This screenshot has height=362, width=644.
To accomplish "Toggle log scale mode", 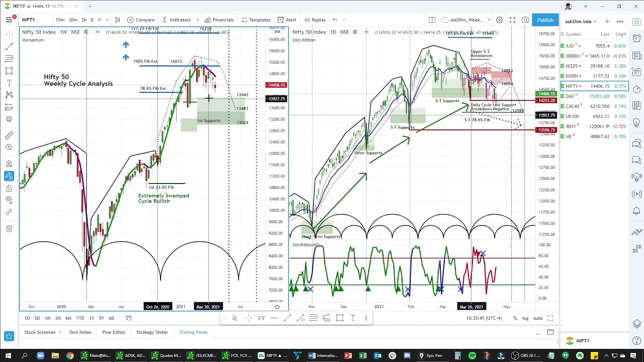I will pyautogui.click(x=525, y=318).
